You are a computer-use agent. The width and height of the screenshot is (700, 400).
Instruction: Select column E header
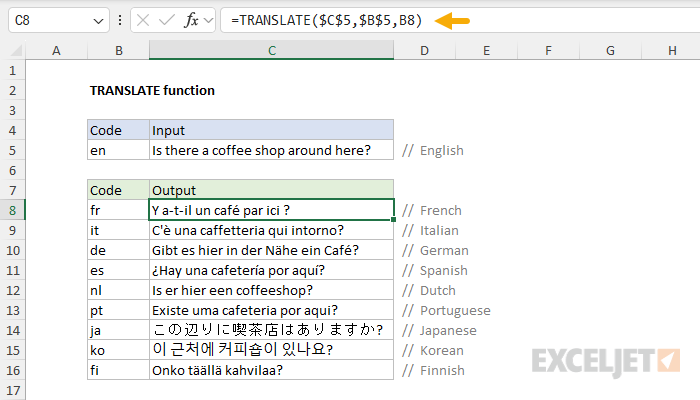pos(487,50)
